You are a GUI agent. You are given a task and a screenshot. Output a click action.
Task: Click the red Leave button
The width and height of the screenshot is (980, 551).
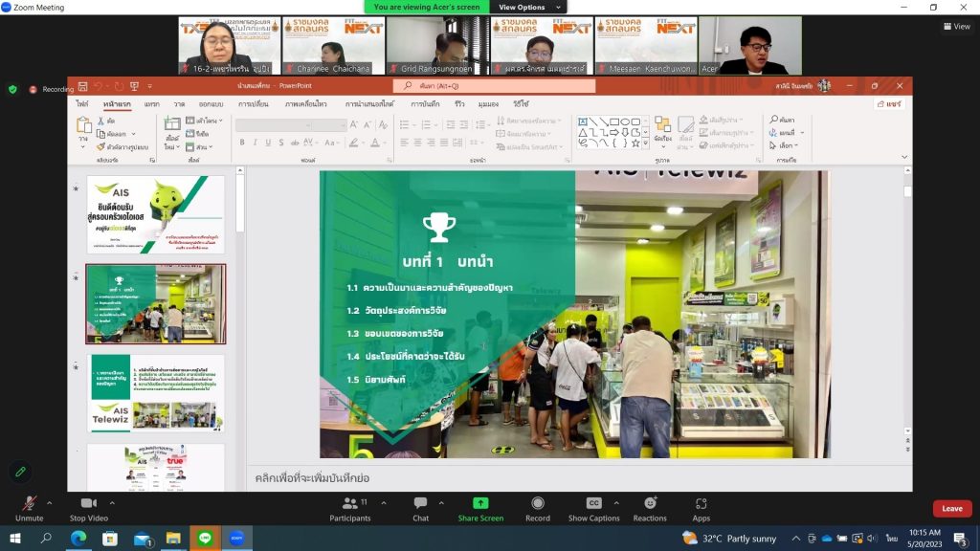coord(951,509)
